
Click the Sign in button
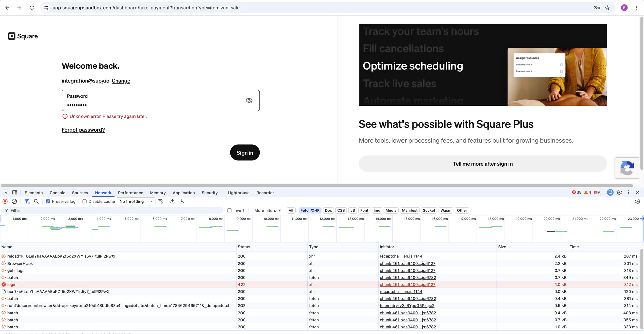(x=245, y=153)
